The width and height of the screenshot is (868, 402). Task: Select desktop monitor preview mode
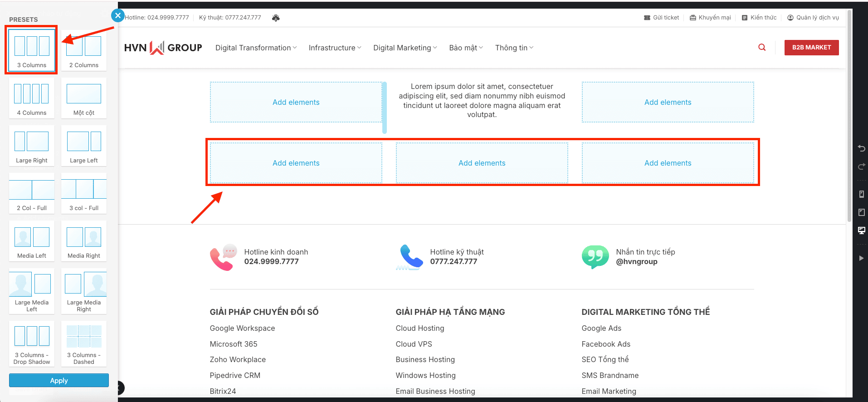tap(861, 230)
